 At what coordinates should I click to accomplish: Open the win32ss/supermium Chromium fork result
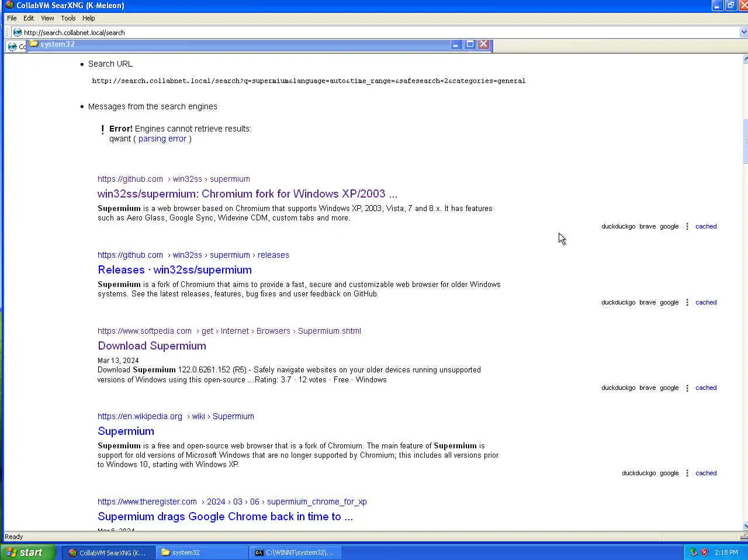pyautogui.click(x=247, y=193)
